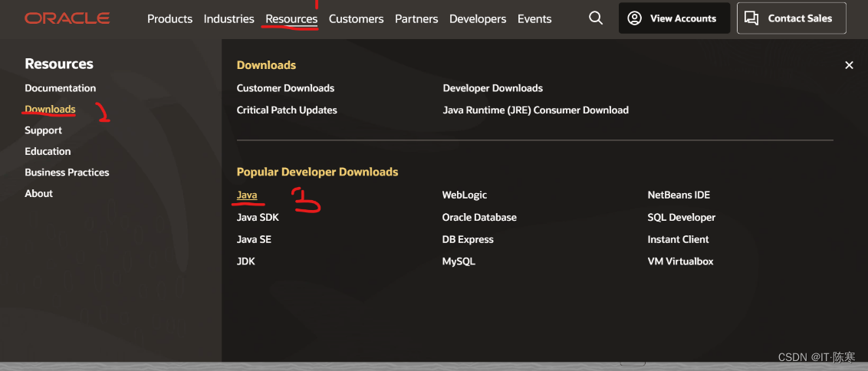Select Downloads in Resources sidebar
This screenshot has height=371, width=868.
pos(50,109)
